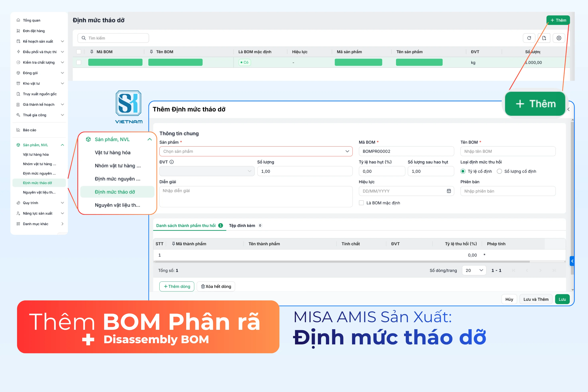Click the search magnifier icon
The height and width of the screenshot is (392, 588).
coord(84,38)
